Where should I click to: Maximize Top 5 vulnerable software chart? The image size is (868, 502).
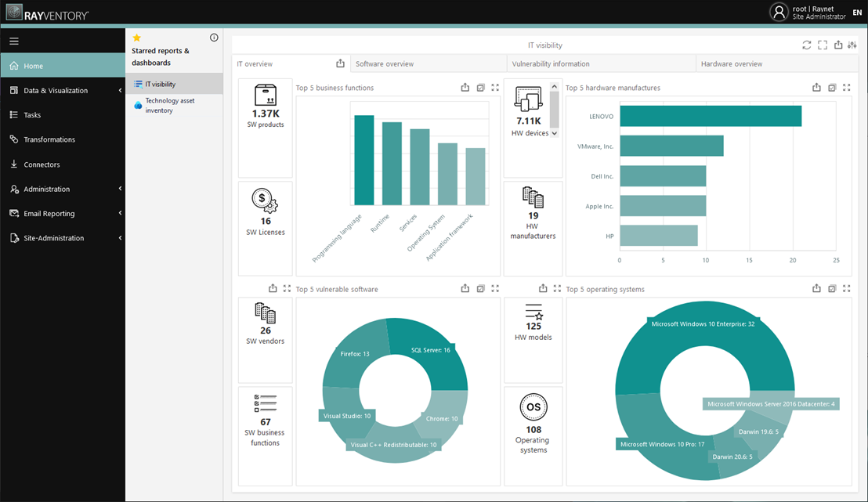coord(495,288)
